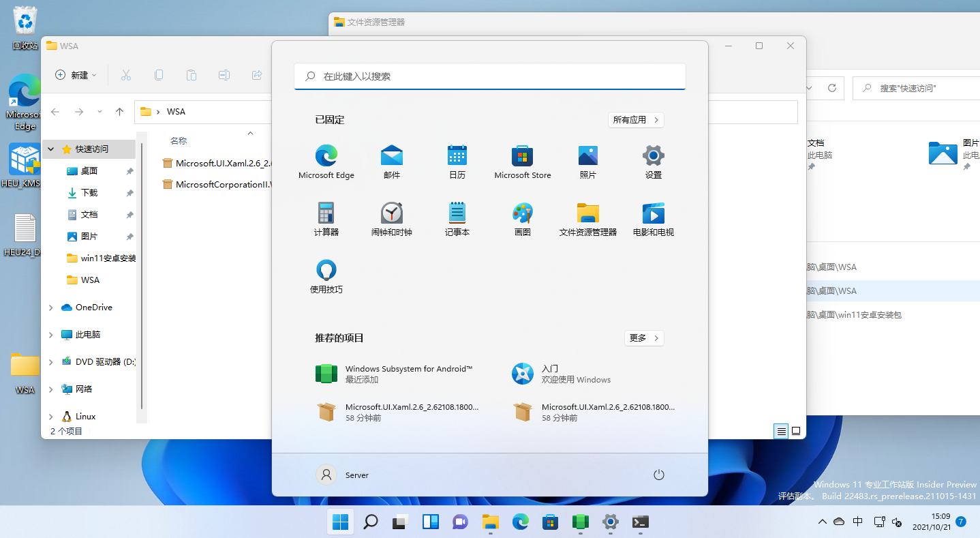Click the 名称 column header in WSA window

pyautogui.click(x=179, y=141)
